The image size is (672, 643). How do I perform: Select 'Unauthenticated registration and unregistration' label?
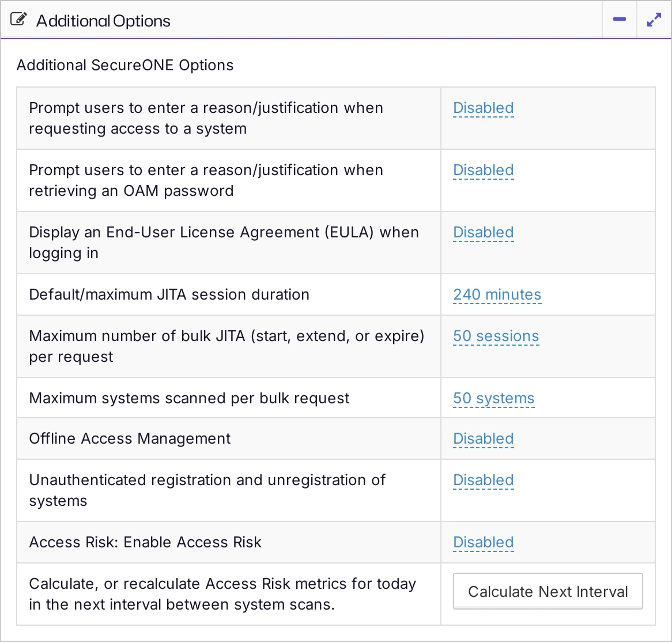tap(207, 490)
